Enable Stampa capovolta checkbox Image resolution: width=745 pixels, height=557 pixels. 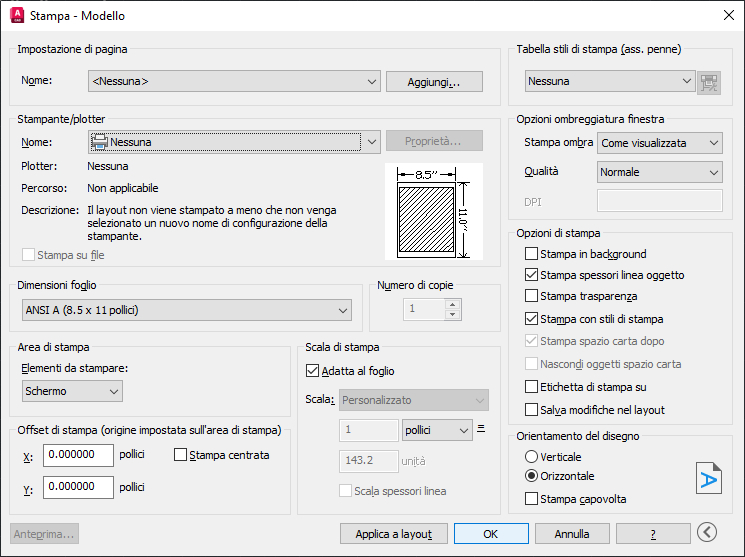532,499
